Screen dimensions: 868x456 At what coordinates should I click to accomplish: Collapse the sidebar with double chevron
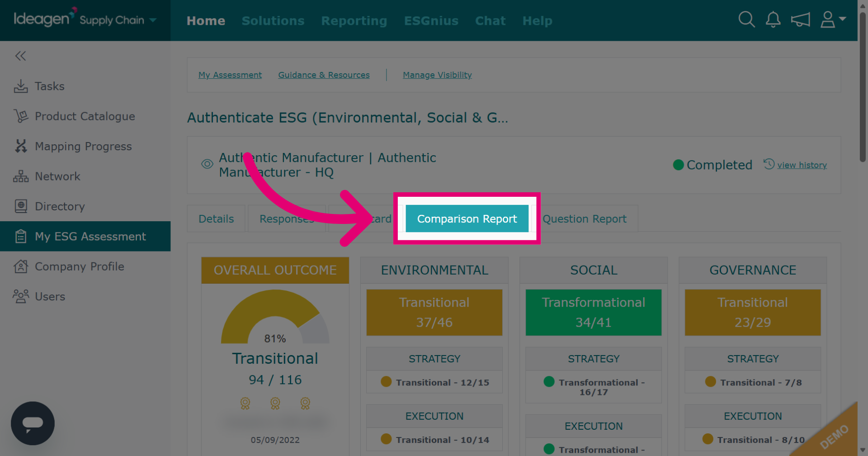point(20,56)
